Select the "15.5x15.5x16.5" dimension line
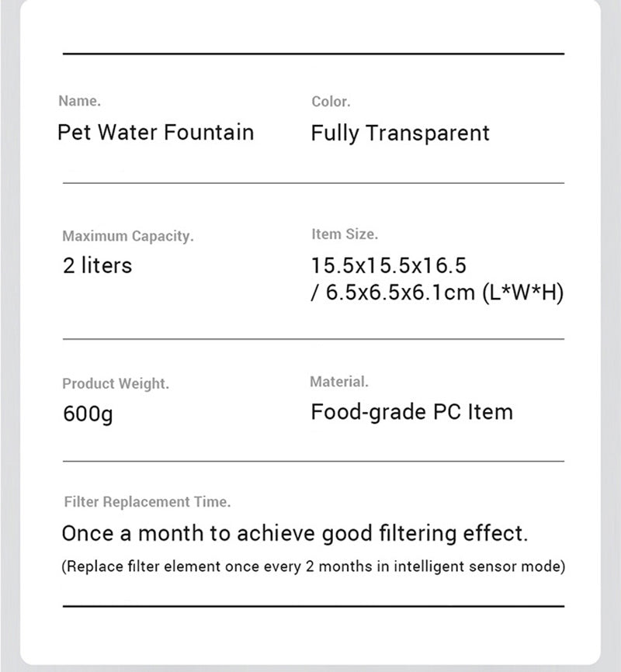 coord(388,265)
